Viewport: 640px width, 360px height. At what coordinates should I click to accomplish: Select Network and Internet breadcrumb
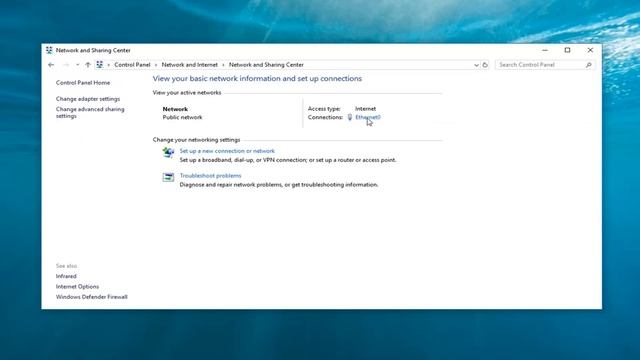click(190, 65)
